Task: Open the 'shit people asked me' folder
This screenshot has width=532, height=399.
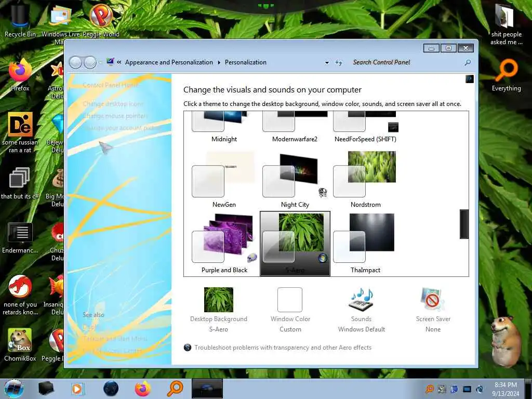Action: tap(506, 24)
